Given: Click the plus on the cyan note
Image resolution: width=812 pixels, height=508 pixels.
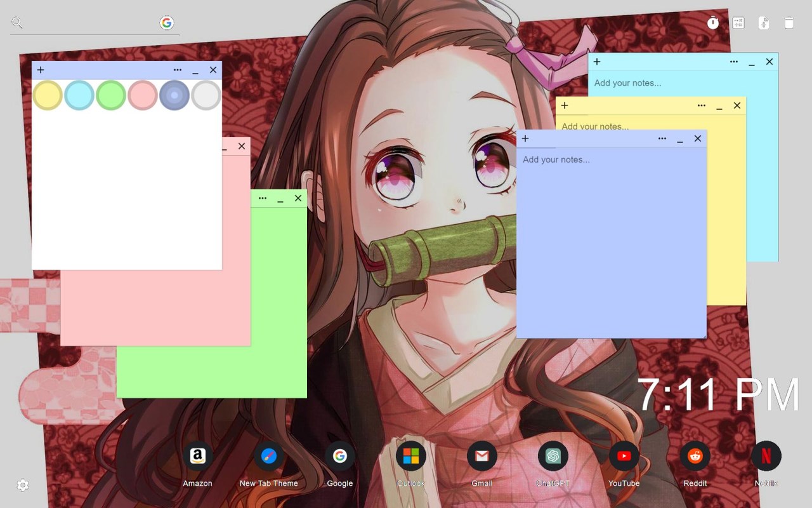Looking at the screenshot, I should (x=597, y=62).
